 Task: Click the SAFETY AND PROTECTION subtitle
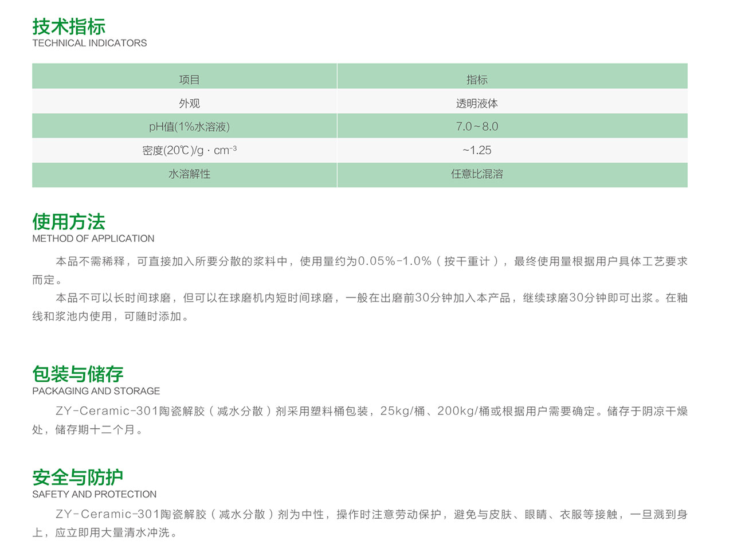pyautogui.click(x=95, y=494)
